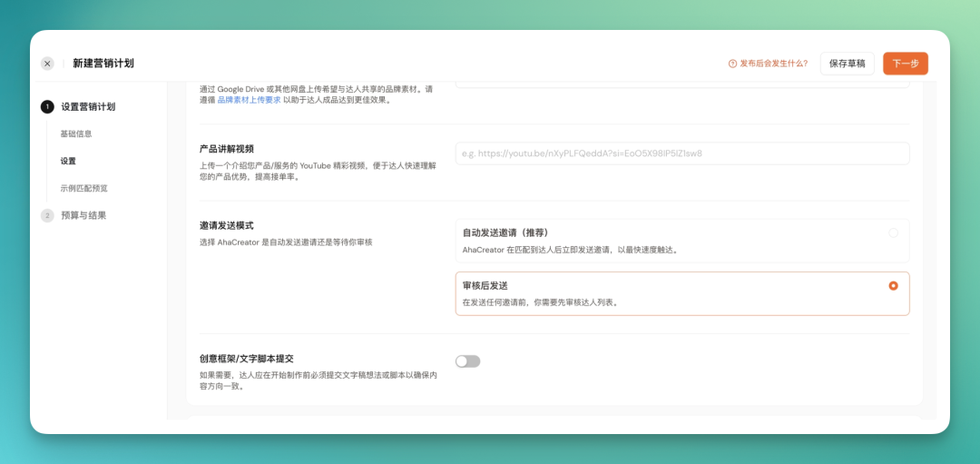Toggle the 创意框架/文字脚本提交 switch
Image resolution: width=980 pixels, height=464 pixels.
click(467, 361)
